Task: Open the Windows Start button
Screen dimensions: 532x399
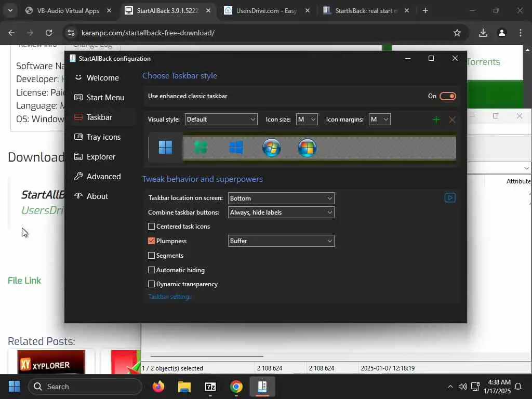Action: click(14, 387)
